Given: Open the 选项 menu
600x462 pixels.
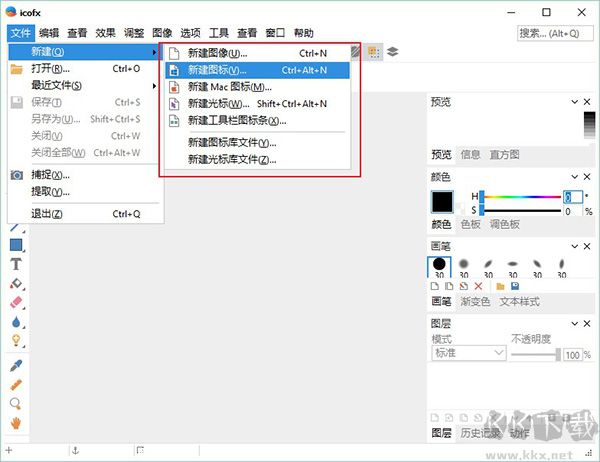Looking at the screenshot, I should pyautogui.click(x=190, y=33).
